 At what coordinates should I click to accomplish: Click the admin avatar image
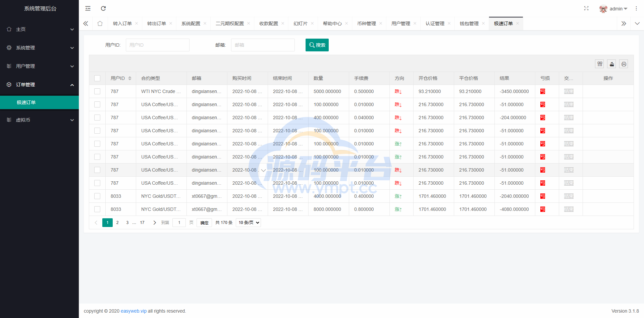point(603,9)
